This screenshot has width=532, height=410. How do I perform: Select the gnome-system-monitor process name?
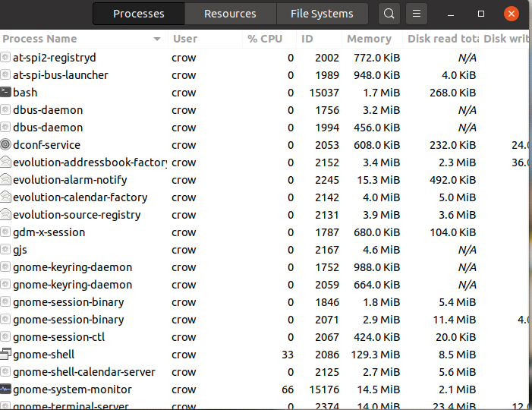[72, 389]
